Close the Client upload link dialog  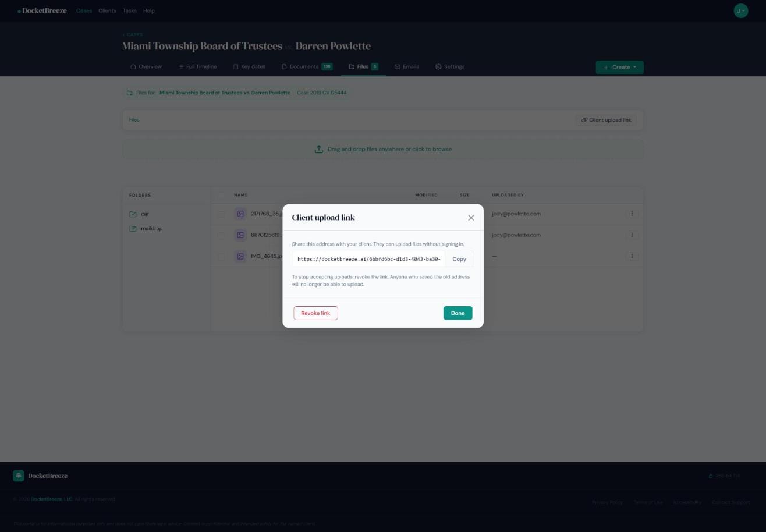click(471, 218)
